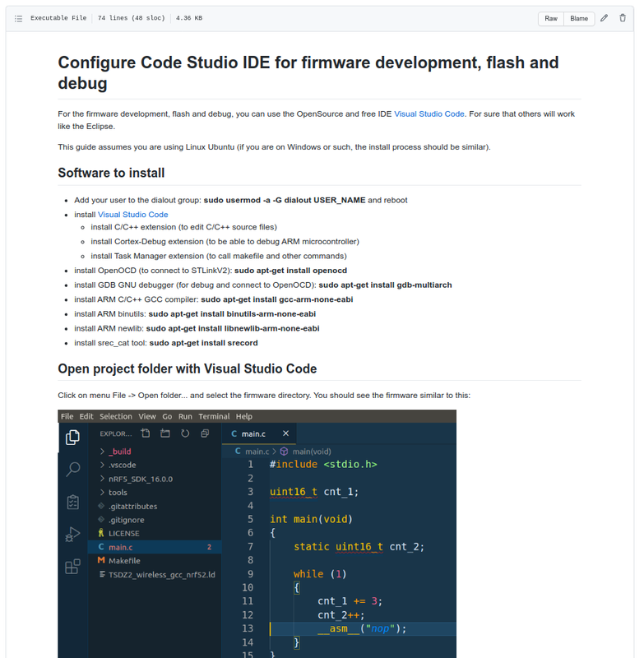Click the '#include <stdio.h>' code line
The image size is (644, 658).
click(323, 464)
